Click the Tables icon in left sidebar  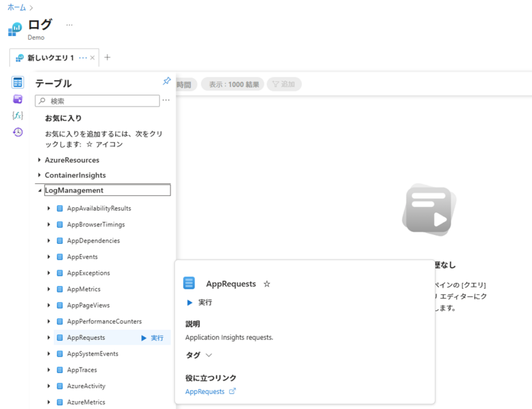pos(18,83)
